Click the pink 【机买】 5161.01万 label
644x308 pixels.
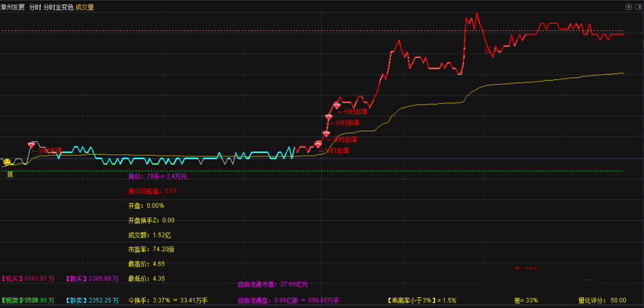(27, 278)
